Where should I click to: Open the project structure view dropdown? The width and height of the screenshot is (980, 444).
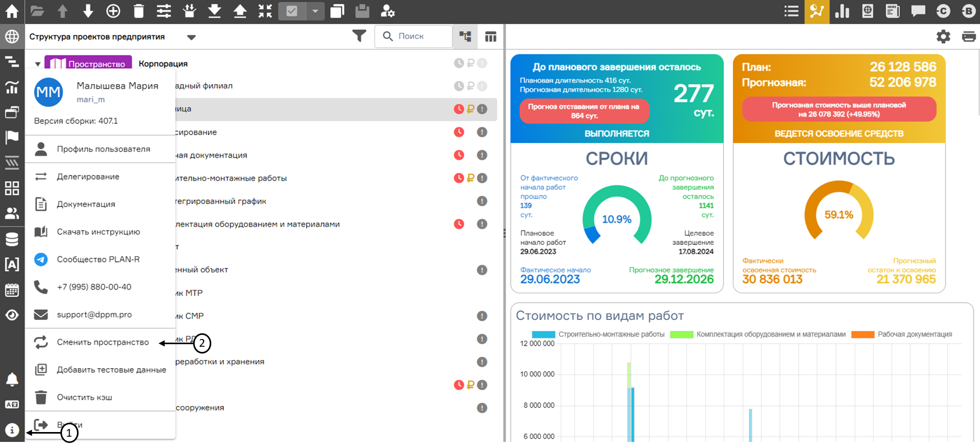coord(191,37)
